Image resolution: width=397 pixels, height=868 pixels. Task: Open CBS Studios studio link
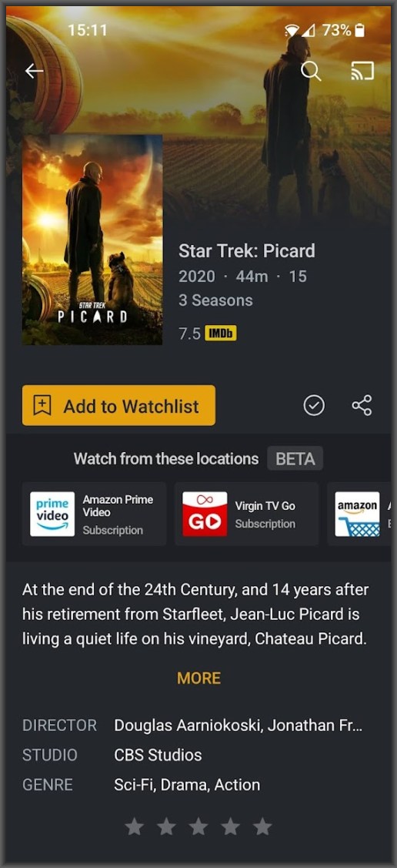[x=158, y=755]
